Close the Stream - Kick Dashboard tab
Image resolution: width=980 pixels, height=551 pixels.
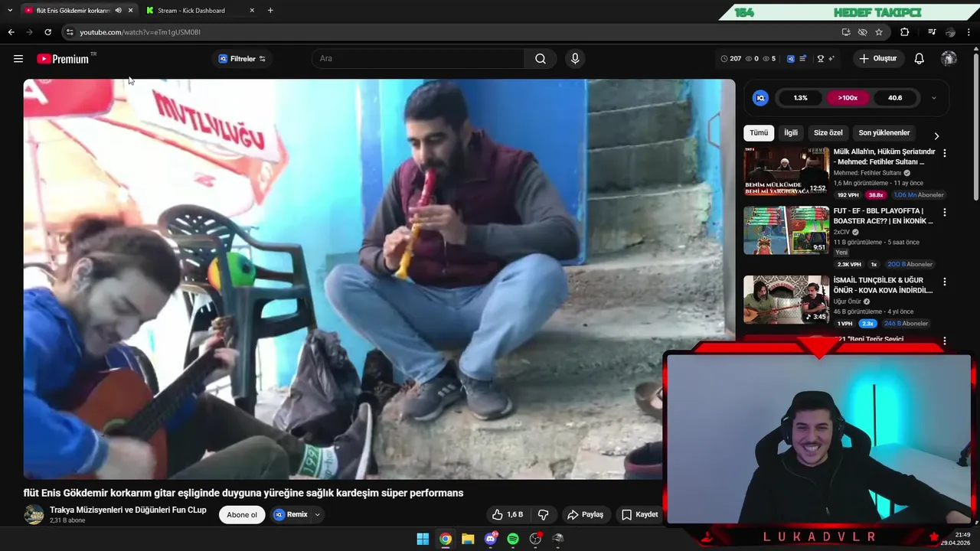[252, 11]
